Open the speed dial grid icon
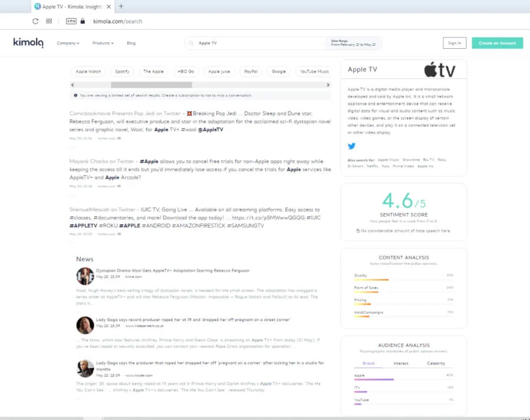This screenshot has width=530, height=420. [x=49, y=21]
